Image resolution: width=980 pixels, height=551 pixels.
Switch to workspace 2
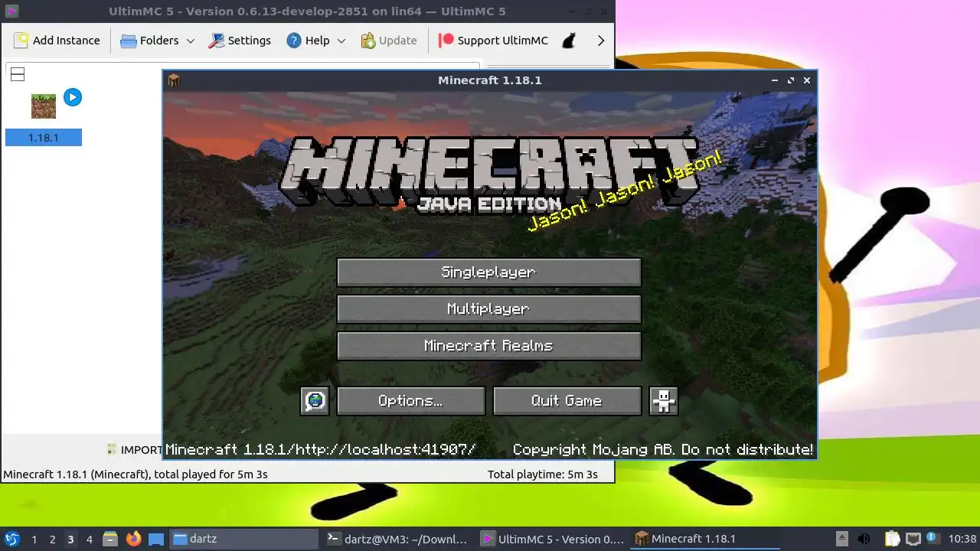tap(52, 540)
